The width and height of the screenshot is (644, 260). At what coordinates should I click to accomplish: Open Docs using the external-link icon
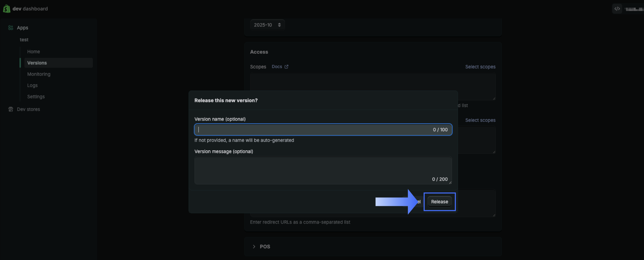286,67
